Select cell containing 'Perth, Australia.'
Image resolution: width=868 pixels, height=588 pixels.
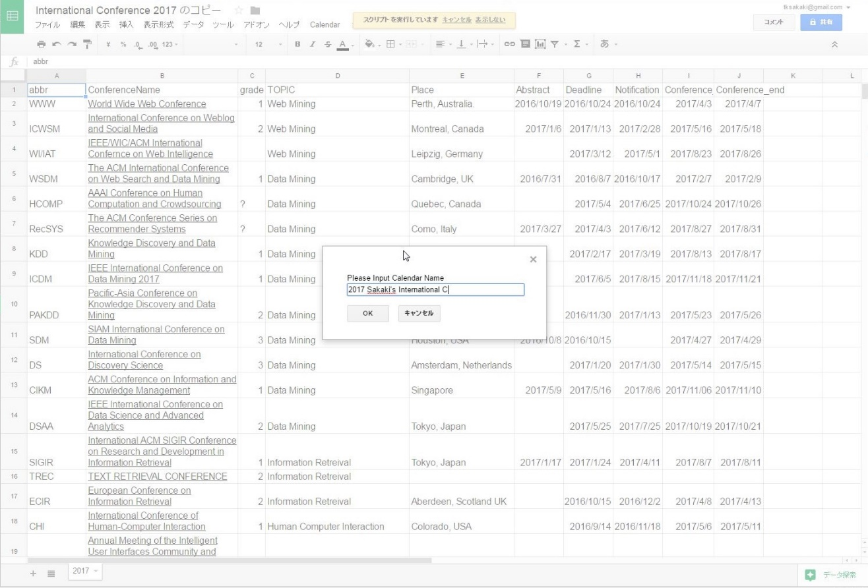click(x=462, y=104)
